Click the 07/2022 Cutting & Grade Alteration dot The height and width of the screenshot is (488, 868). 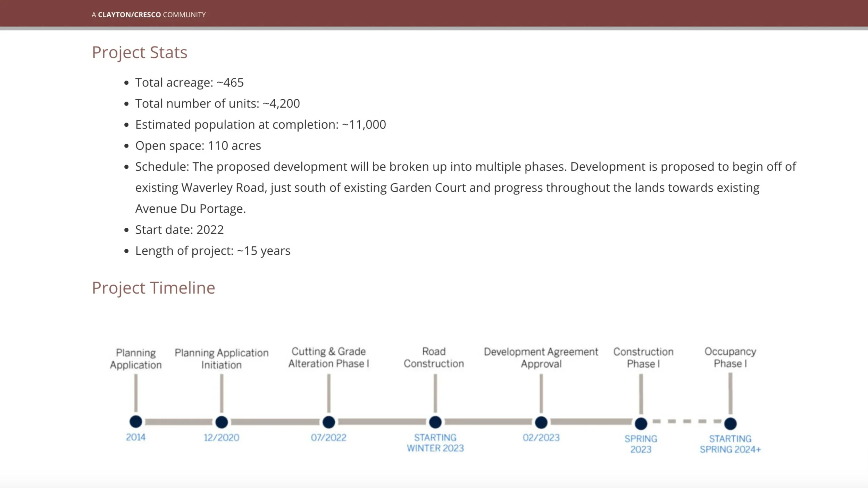click(328, 422)
